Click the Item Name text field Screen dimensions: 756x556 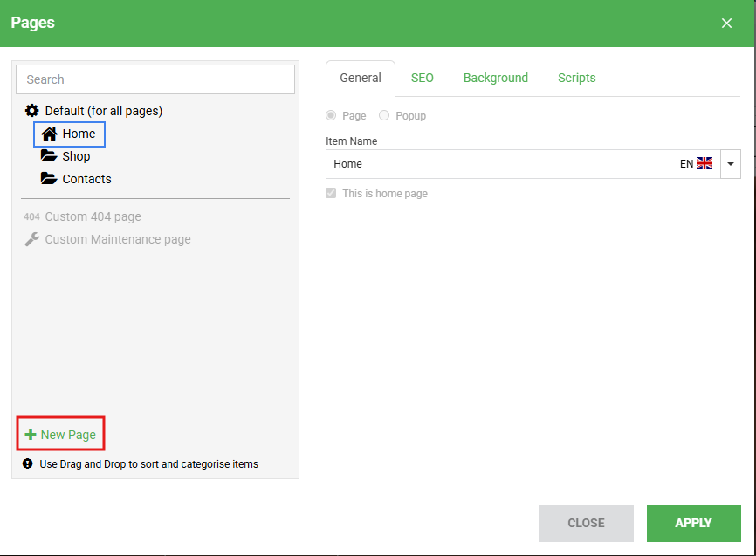click(x=498, y=164)
